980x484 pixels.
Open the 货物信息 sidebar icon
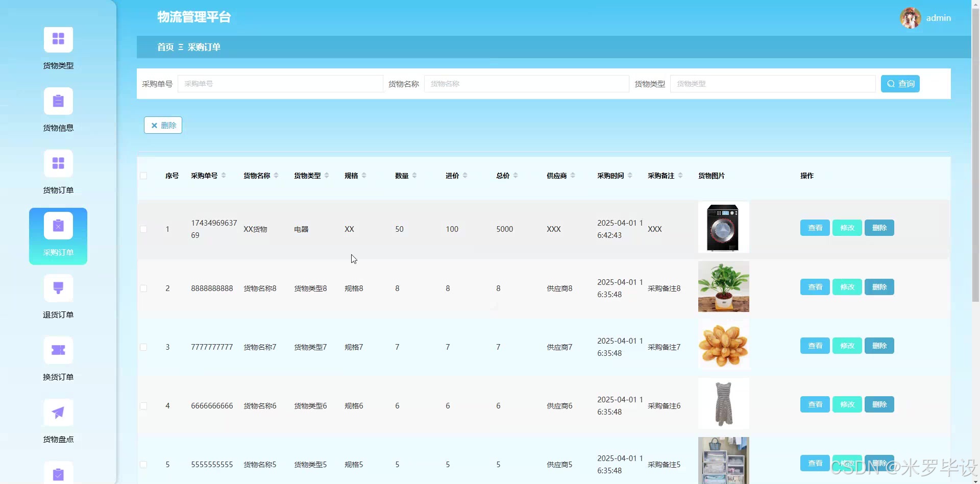pyautogui.click(x=58, y=102)
